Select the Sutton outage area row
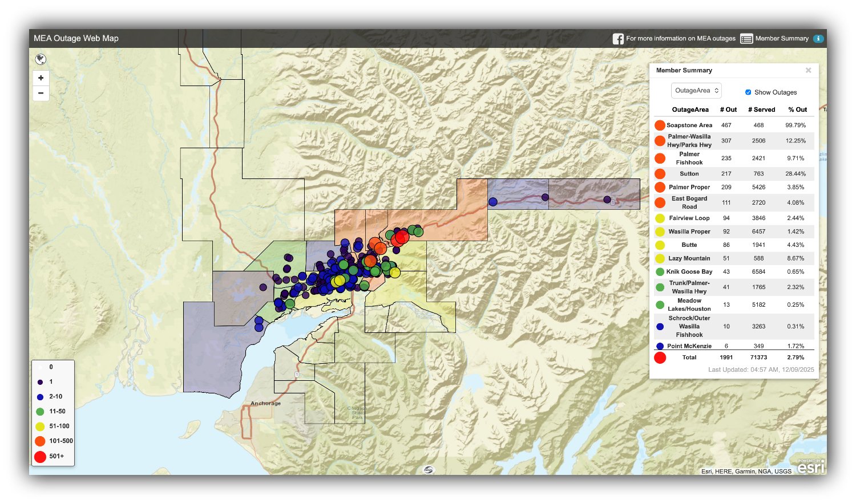856x504 pixels. coord(689,174)
